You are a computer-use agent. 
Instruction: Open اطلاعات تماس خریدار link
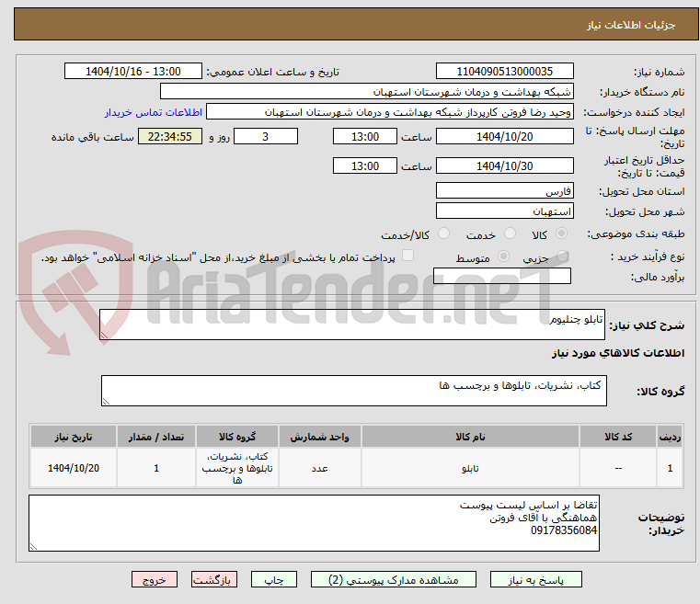(x=154, y=112)
